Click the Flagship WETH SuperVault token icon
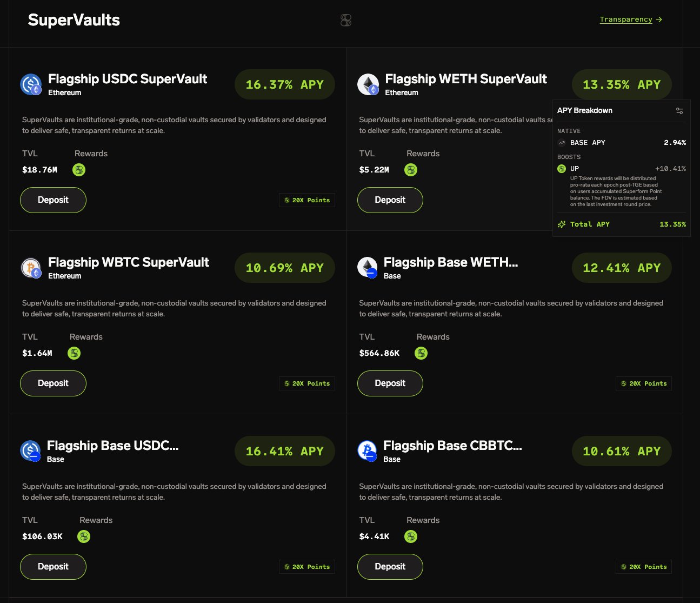 [368, 84]
